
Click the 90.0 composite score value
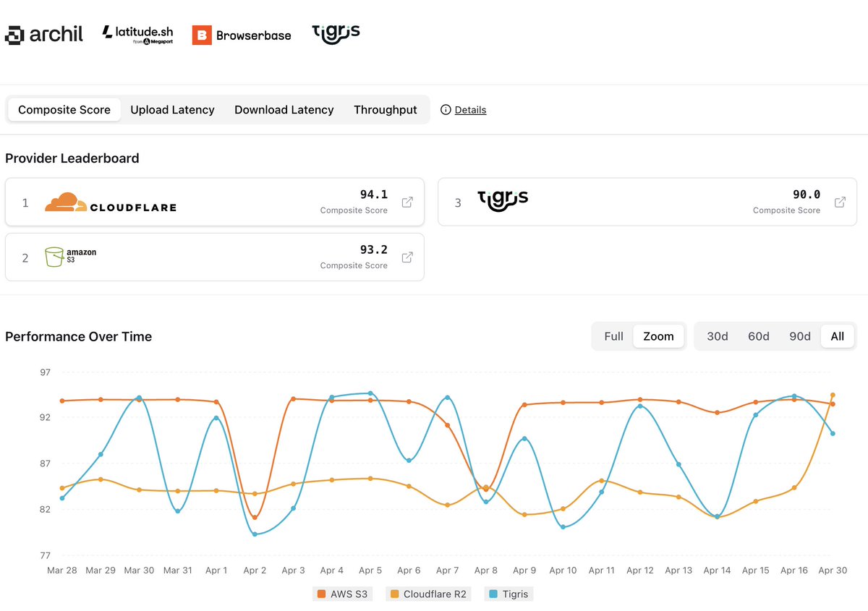pyautogui.click(x=807, y=195)
